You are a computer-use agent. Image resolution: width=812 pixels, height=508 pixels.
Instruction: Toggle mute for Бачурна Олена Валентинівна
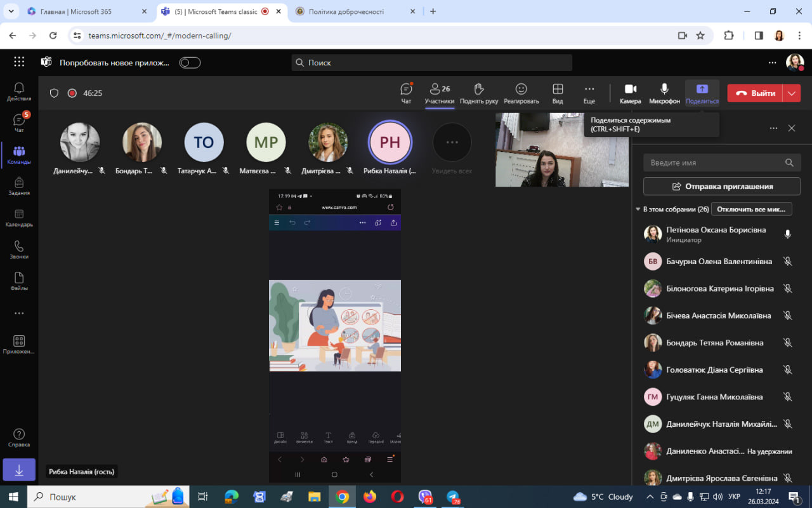[788, 262]
